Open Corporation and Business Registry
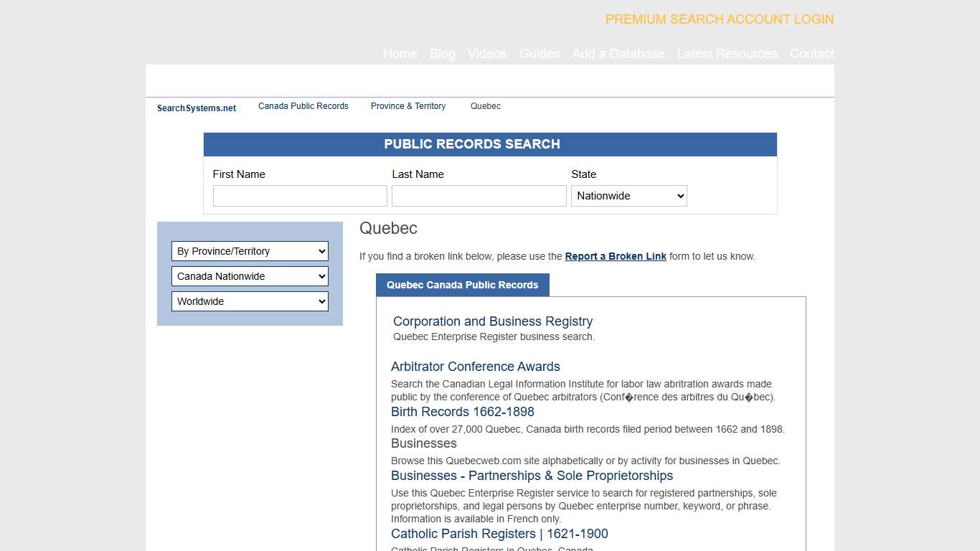Image resolution: width=980 pixels, height=551 pixels. click(x=492, y=321)
